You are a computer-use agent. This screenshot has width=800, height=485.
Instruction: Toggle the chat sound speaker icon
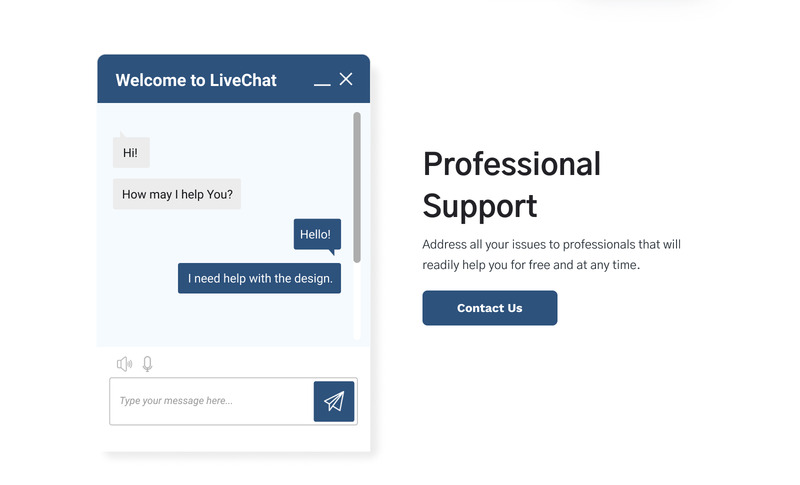pyautogui.click(x=124, y=364)
